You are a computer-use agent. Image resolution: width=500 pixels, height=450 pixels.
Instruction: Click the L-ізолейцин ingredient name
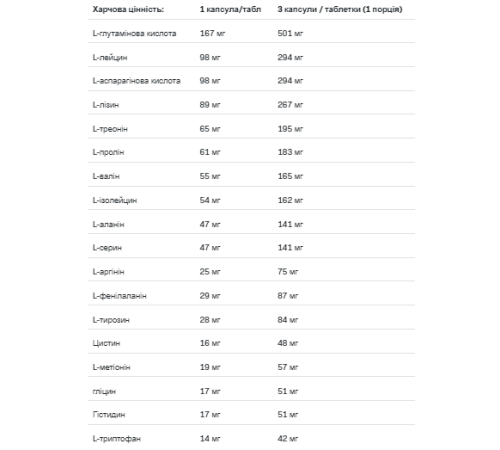click(115, 200)
